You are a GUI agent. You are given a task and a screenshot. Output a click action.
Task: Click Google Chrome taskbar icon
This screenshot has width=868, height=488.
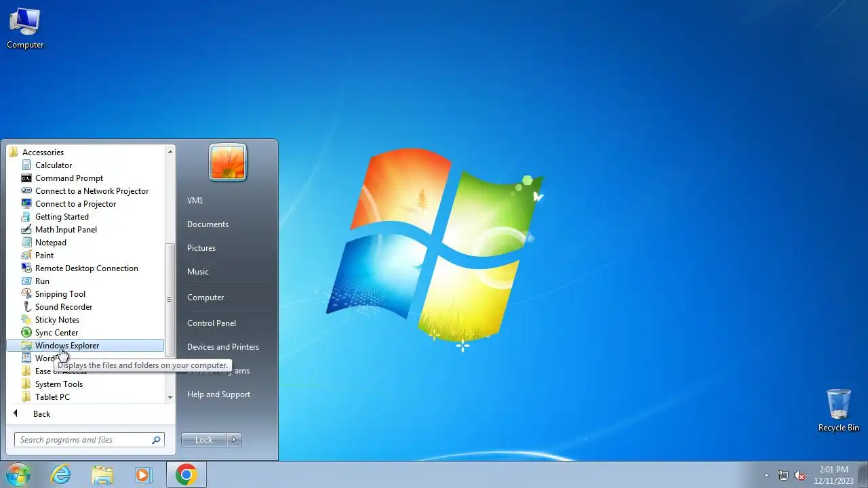tap(186, 474)
